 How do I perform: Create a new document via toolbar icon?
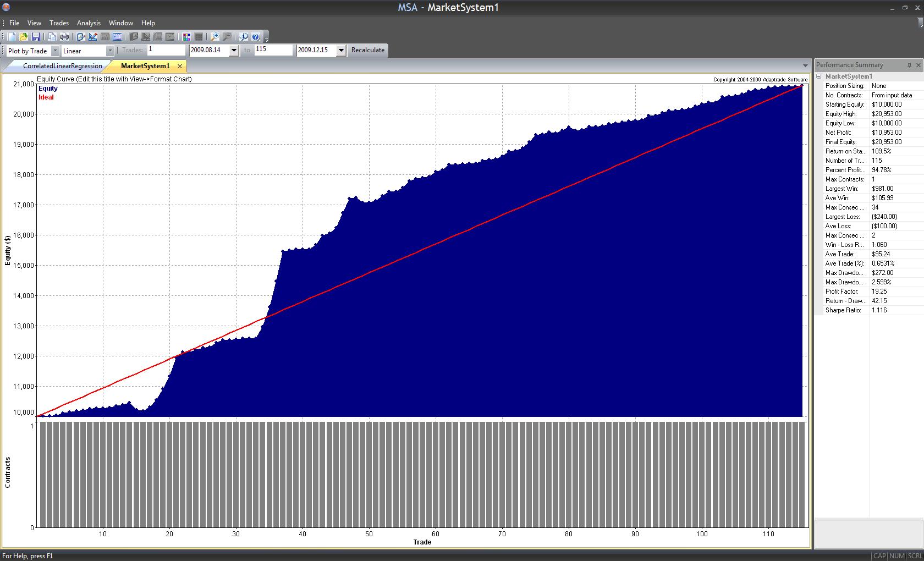click(x=12, y=37)
